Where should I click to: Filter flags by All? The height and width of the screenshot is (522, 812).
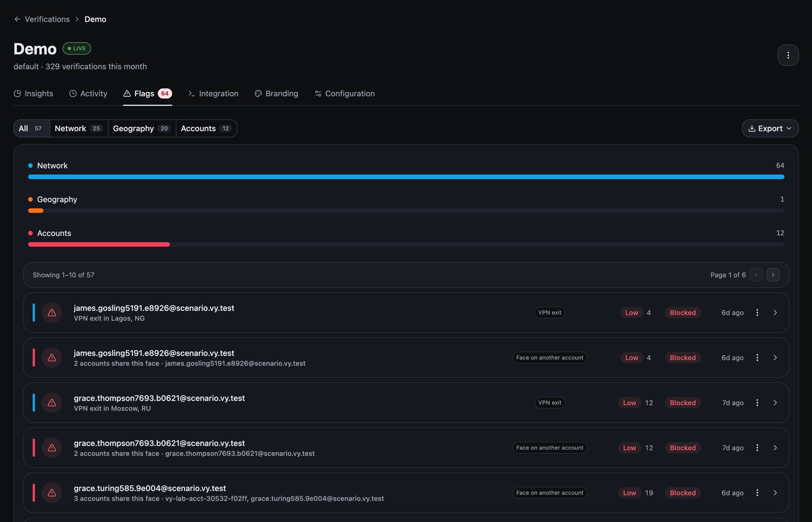(32, 128)
